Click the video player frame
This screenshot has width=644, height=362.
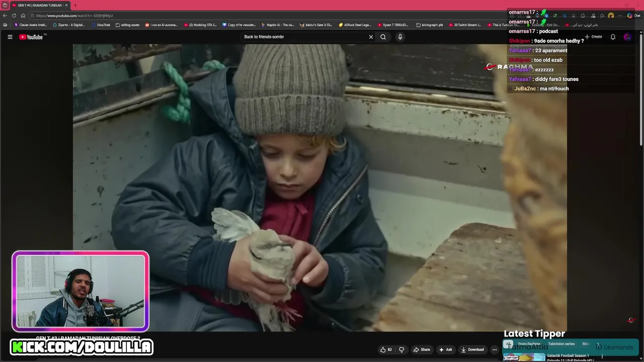320,188
